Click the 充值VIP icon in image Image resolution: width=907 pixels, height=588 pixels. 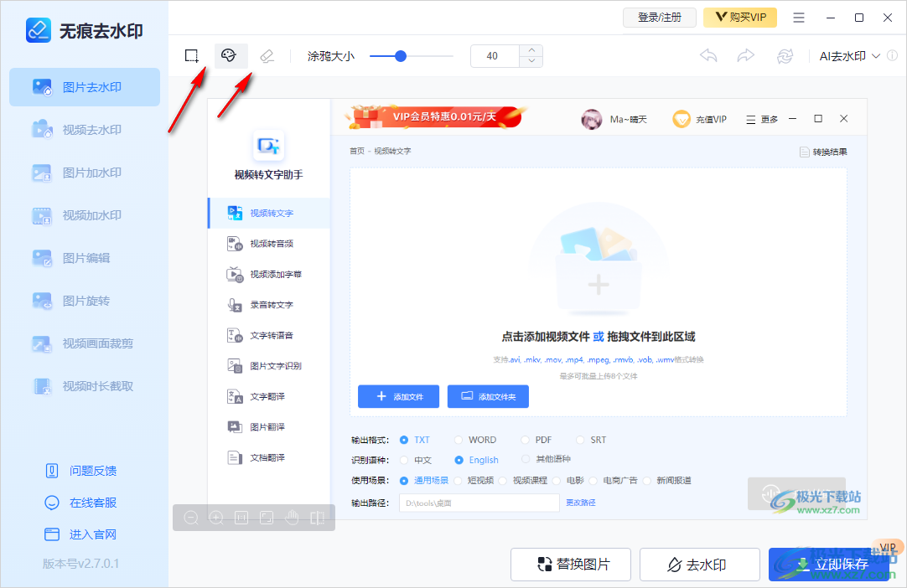click(x=682, y=119)
